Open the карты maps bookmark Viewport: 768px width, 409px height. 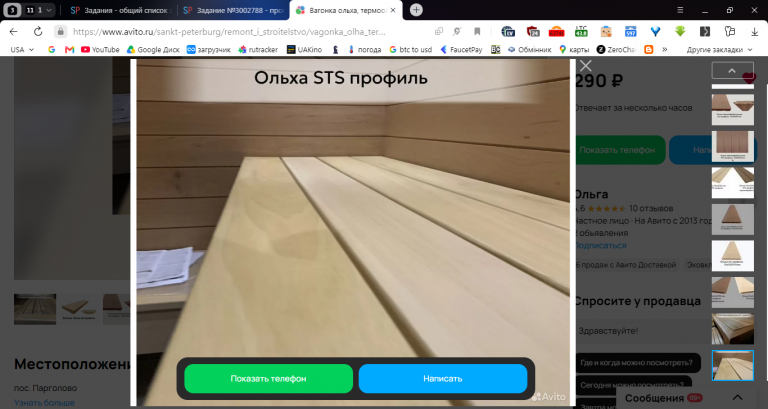click(x=574, y=49)
